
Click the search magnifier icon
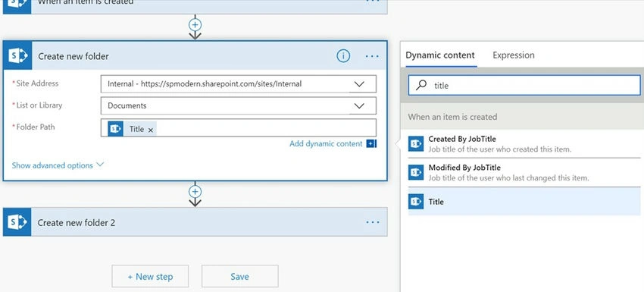(421, 85)
